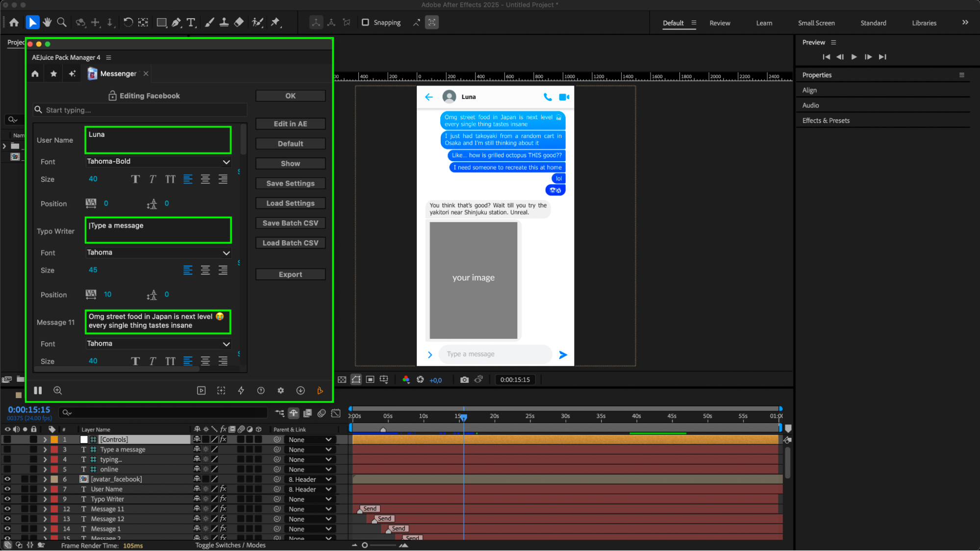980x551 pixels.
Task: Expand the Controls layer properties
Action: [45, 440]
